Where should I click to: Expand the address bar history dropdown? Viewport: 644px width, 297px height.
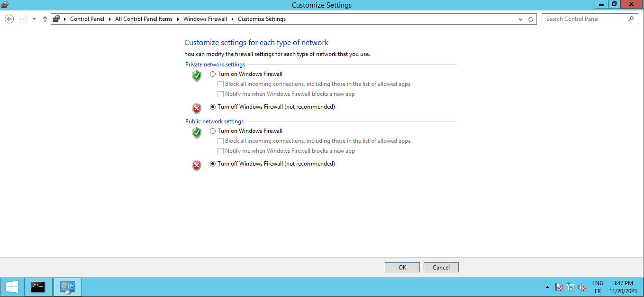pyautogui.click(x=521, y=19)
